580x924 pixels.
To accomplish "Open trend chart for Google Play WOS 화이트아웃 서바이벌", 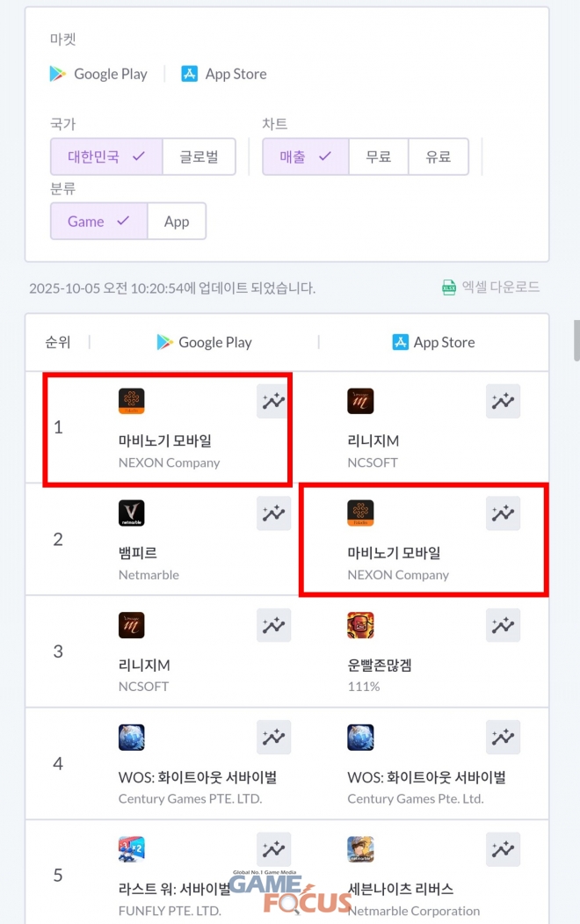I will pyautogui.click(x=273, y=738).
